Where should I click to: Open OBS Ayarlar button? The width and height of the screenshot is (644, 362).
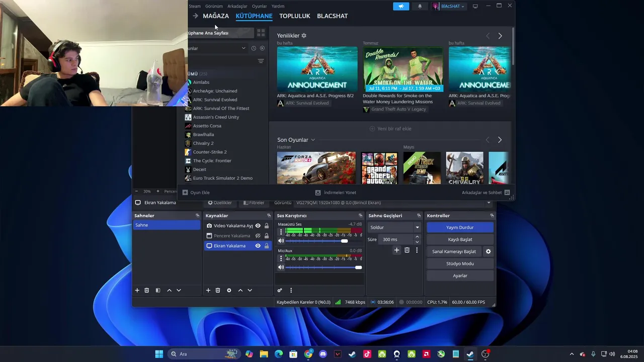click(x=460, y=276)
